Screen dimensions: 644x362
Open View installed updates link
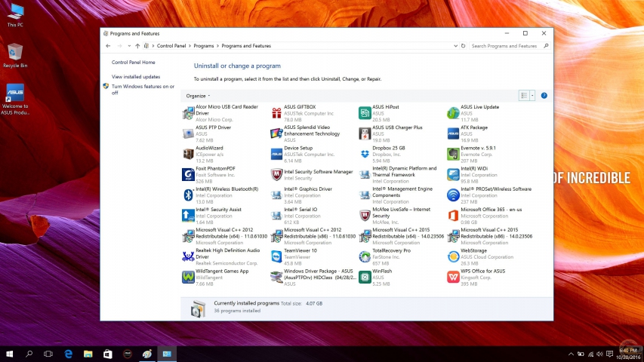(x=136, y=77)
